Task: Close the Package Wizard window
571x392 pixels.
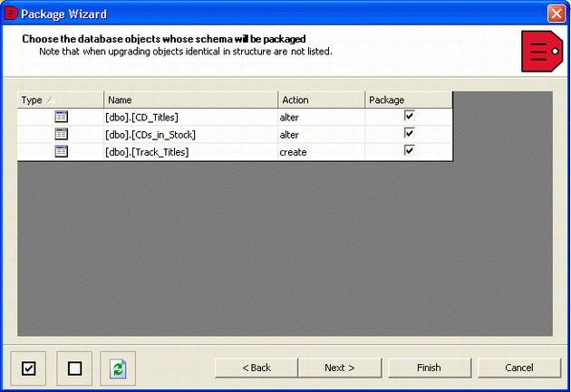Action: coord(556,14)
